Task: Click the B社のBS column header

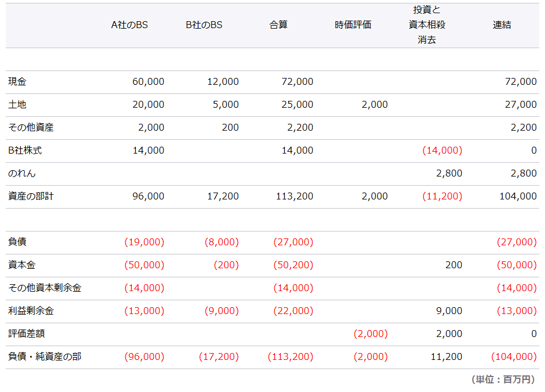Action: click(x=204, y=25)
